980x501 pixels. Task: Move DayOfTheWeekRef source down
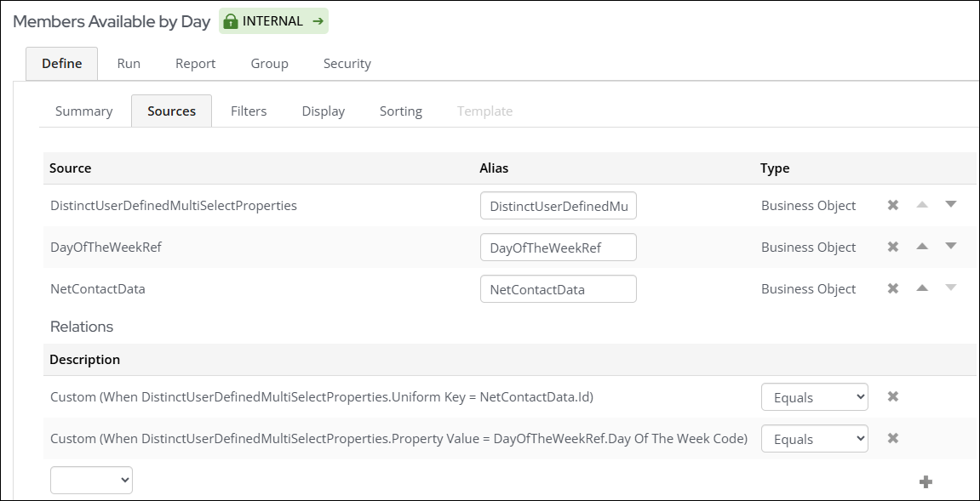click(950, 246)
